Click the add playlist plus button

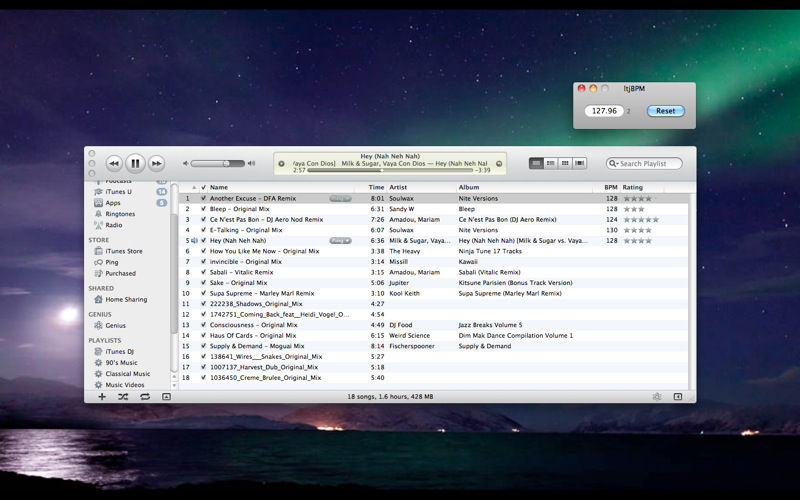102,396
